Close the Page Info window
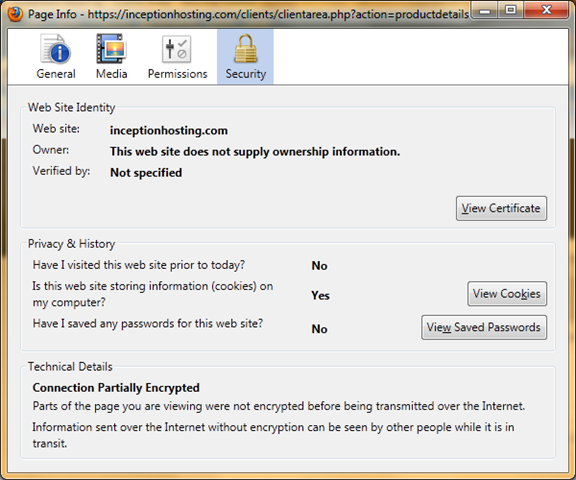Image resolution: width=576 pixels, height=480 pixels. pyautogui.click(x=547, y=10)
